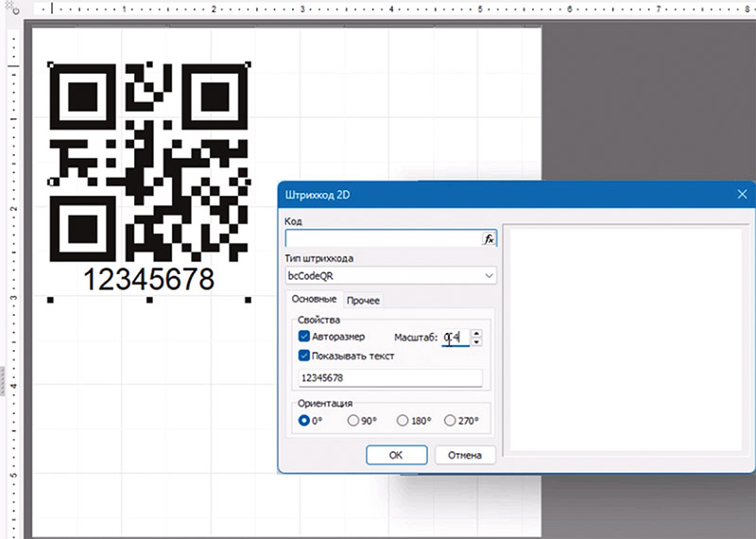Open the fx expression editor for Код
The height and width of the screenshot is (539, 756).
[489, 239]
